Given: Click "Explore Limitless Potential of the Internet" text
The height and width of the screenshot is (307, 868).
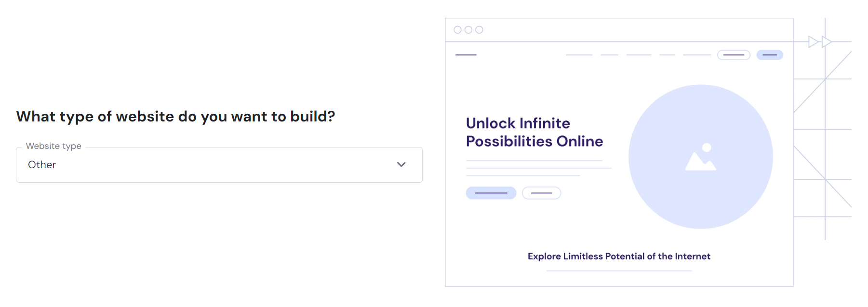Looking at the screenshot, I should pos(619,256).
